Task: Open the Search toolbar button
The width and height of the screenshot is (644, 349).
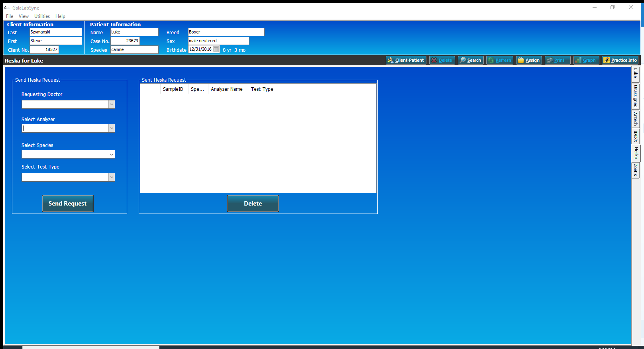Action: (x=471, y=60)
